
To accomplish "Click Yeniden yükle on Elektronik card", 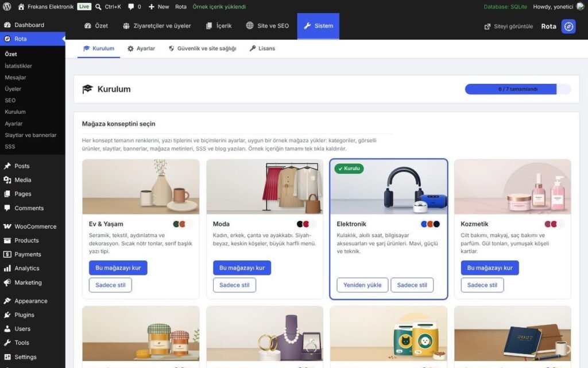I will (362, 285).
